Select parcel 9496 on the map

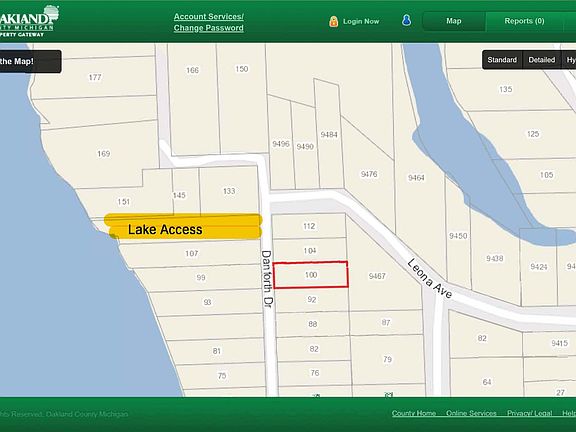(281, 144)
